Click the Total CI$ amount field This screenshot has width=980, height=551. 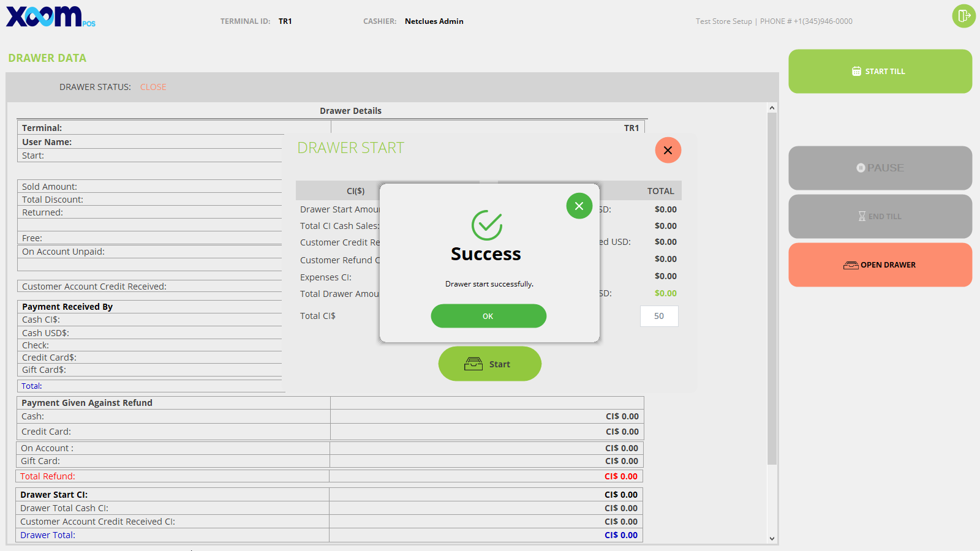click(659, 316)
